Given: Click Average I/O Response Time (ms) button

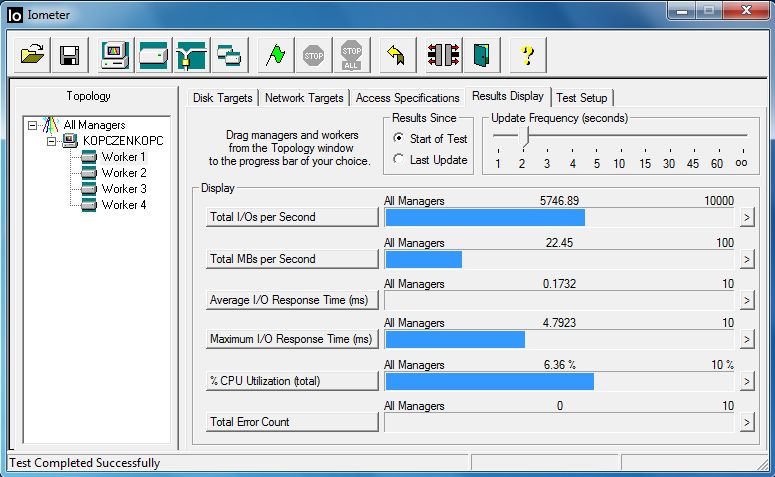Looking at the screenshot, I should coord(292,300).
